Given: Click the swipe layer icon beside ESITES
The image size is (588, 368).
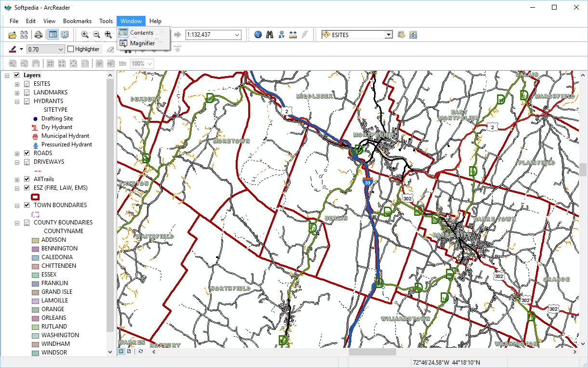Looking at the screenshot, I should (x=401, y=35).
